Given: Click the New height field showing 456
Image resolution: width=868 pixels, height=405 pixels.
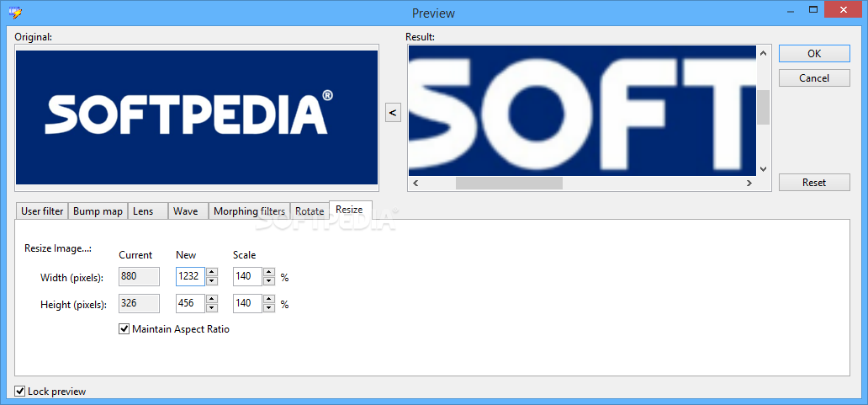Looking at the screenshot, I should (190, 303).
